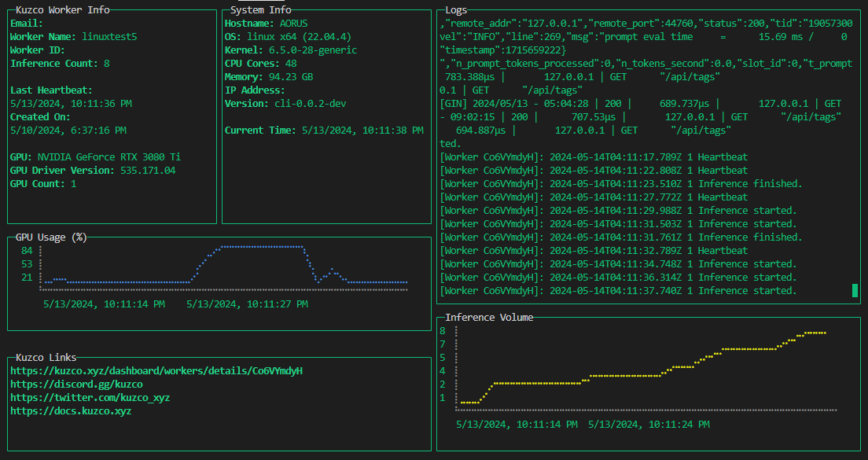This screenshot has height=460, width=868.
Task: Click the Heartbeat log entry at 04:11:32.789Z
Action: click(594, 250)
